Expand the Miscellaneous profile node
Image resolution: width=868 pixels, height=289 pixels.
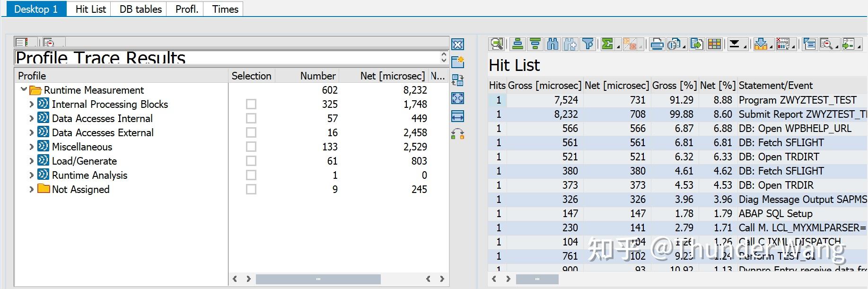(x=32, y=147)
